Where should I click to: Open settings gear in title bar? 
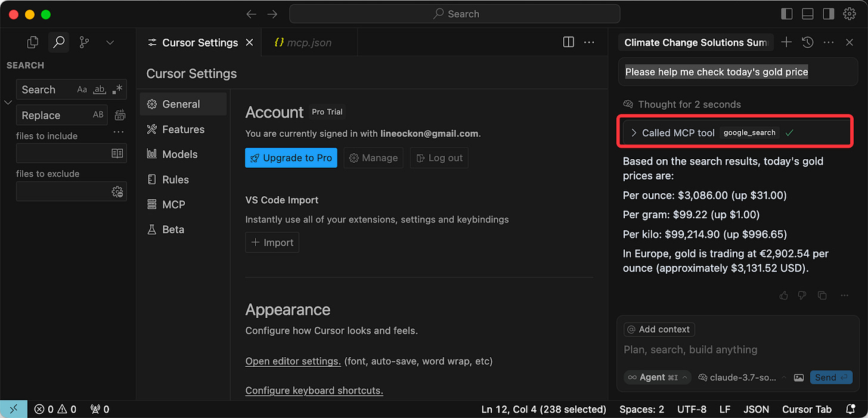pos(850,14)
